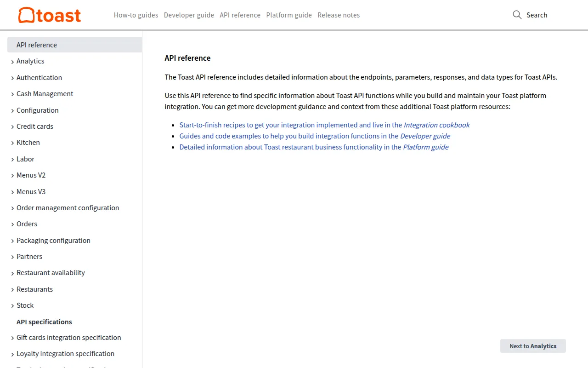
Task: Click the Toast logo in the header
Action: (x=49, y=15)
